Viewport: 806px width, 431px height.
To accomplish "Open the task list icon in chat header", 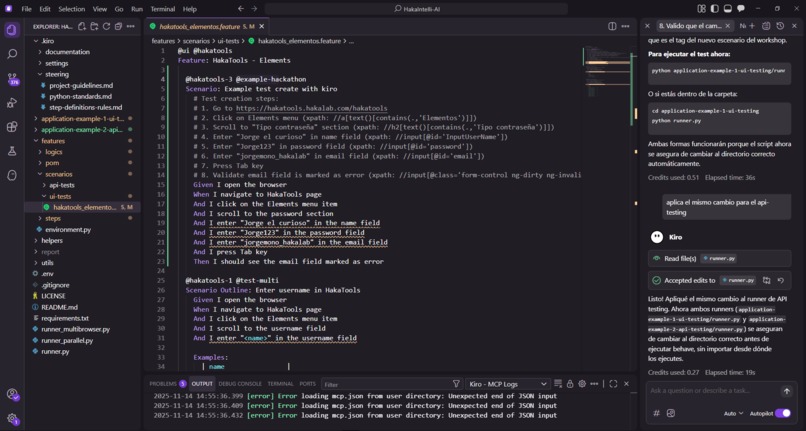I will pyautogui.click(x=766, y=26).
